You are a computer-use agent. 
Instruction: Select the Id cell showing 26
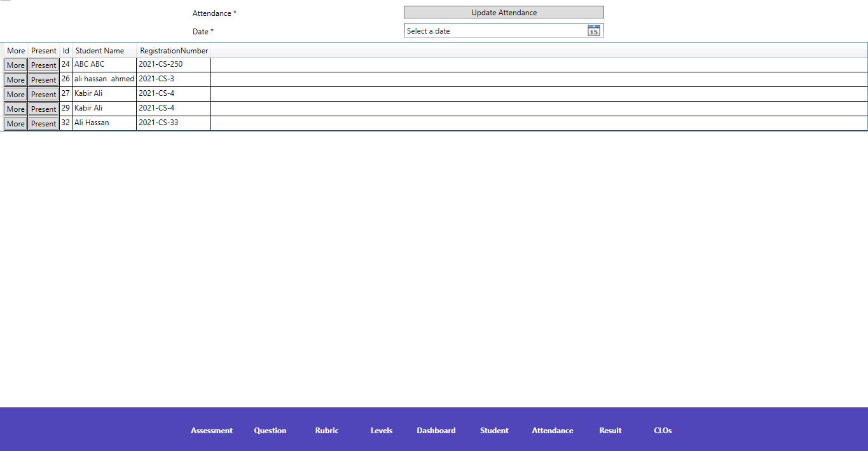click(x=65, y=79)
